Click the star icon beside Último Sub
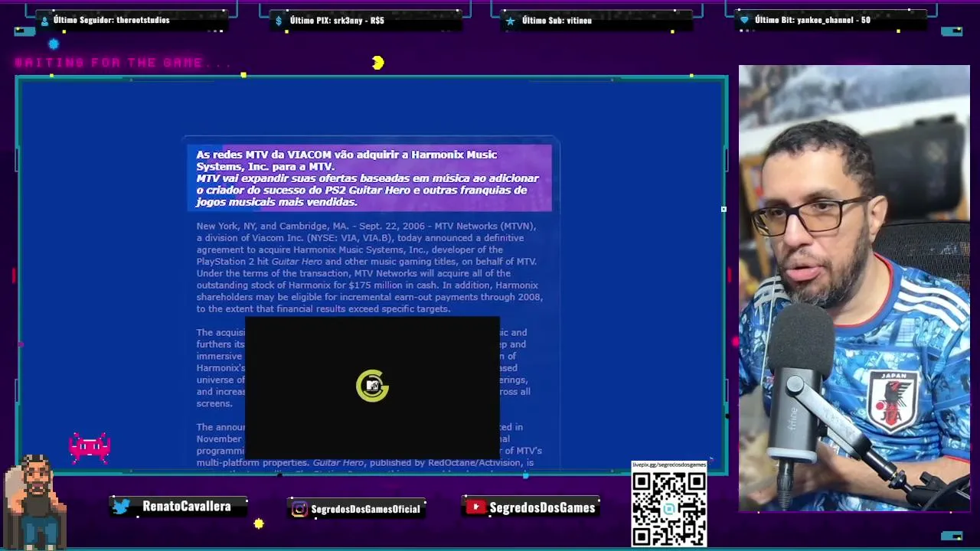Image resolution: width=980 pixels, height=551 pixels. pos(511,21)
